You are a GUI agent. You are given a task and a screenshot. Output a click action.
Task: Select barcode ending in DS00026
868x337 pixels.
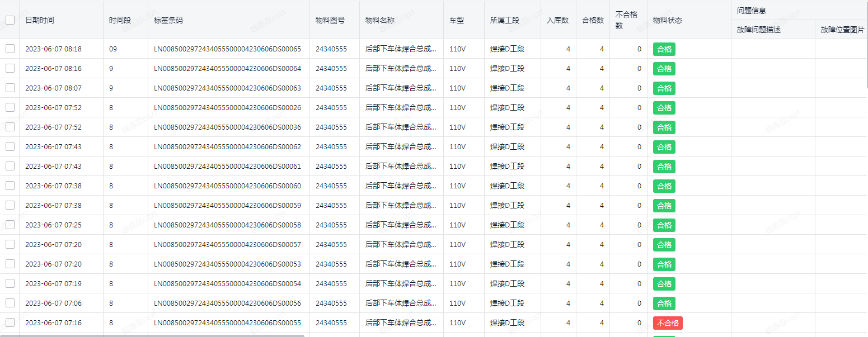coord(227,108)
